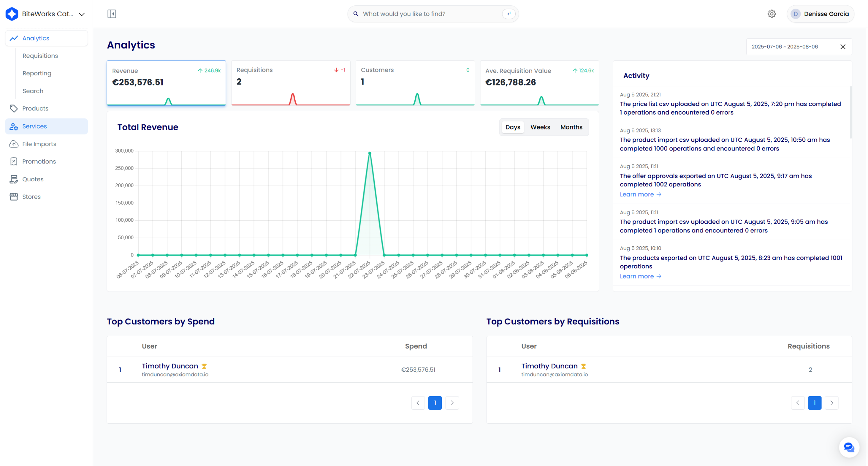
Task: Open Denisse Garcia user menu
Action: [820, 14]
